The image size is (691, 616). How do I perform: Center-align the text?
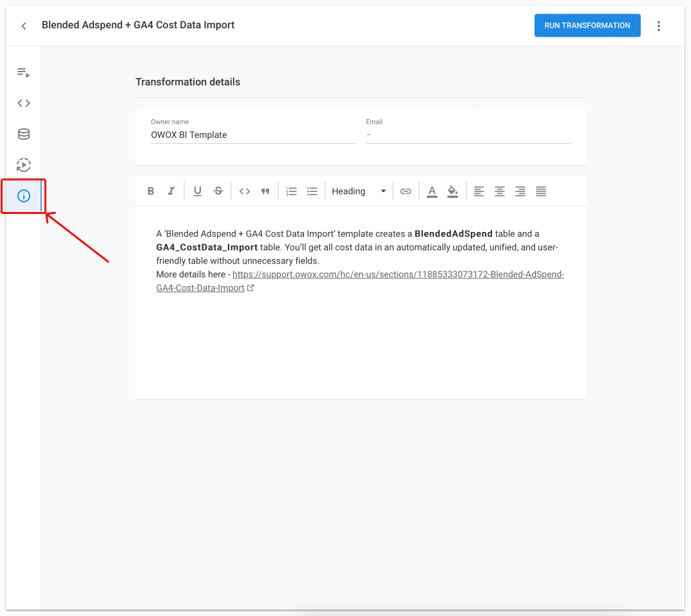point(499,191)
